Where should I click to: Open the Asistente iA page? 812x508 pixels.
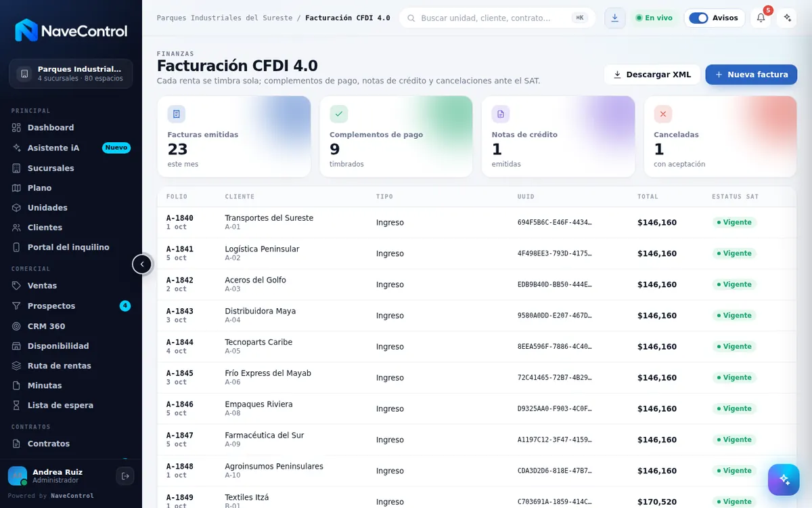(70, 148)
